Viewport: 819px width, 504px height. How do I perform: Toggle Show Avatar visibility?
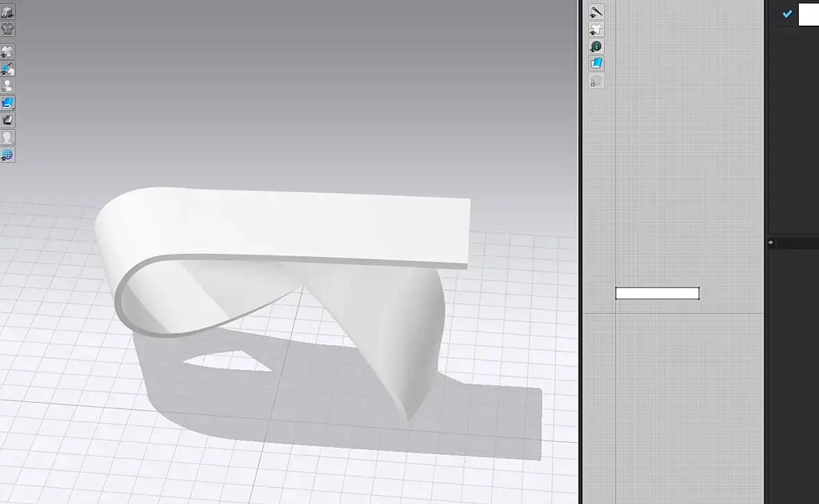(x=8, y=85)
